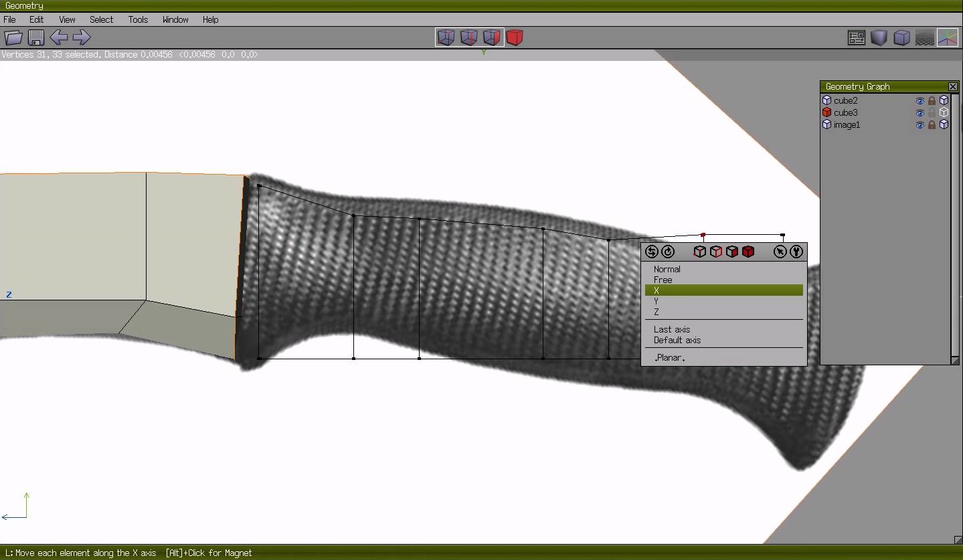Select the red body selection mode cube icon
This screenshot has height=560, width=963.
click(x=515, y=37)
